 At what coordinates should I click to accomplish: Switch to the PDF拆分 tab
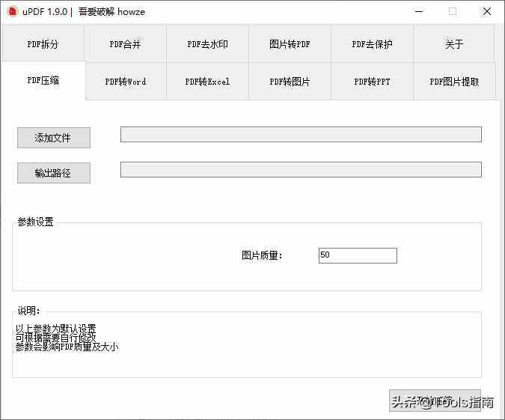43,44
